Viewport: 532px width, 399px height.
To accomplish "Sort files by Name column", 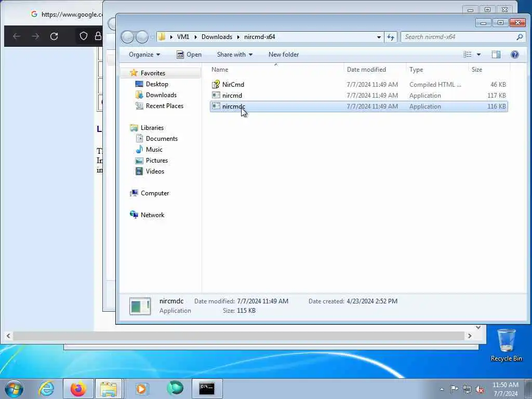I will pyautogui.click(x=276, y=70).
